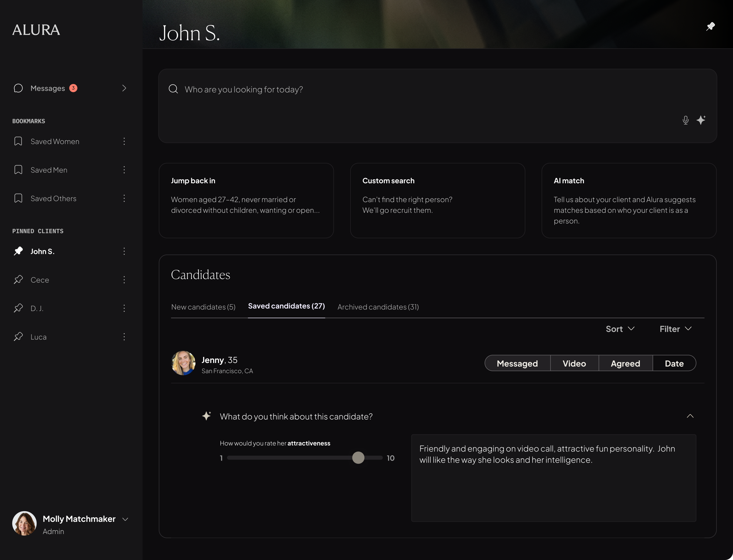Screen dimensions: 733x560
Task: Click the pin icon in header banner
Action: click(x=710, y=26)
